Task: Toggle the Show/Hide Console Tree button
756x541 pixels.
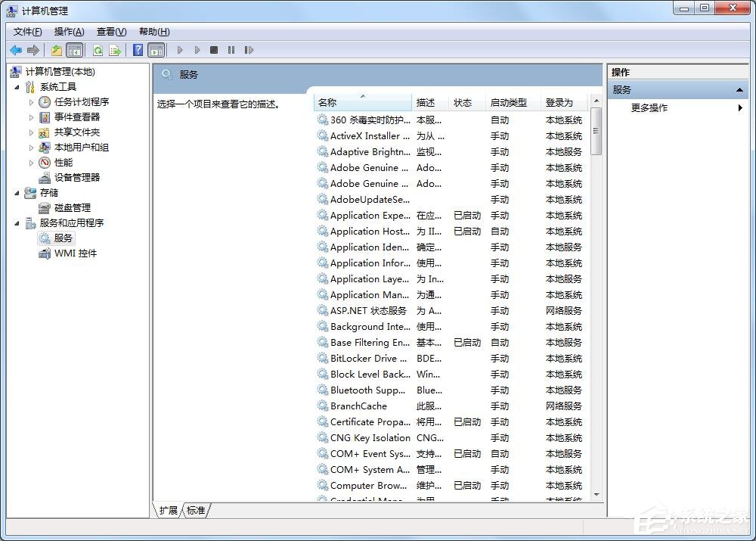Action: coord(74,50)
